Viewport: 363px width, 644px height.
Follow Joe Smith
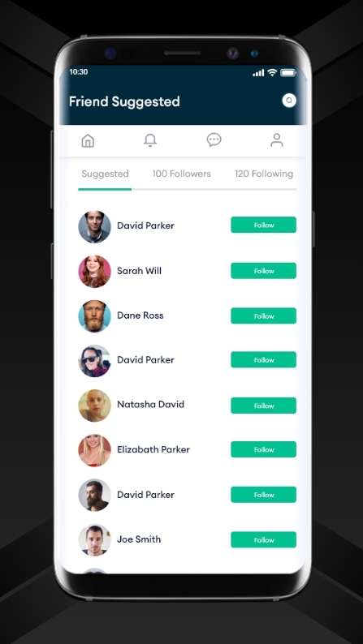coord(263,539)
